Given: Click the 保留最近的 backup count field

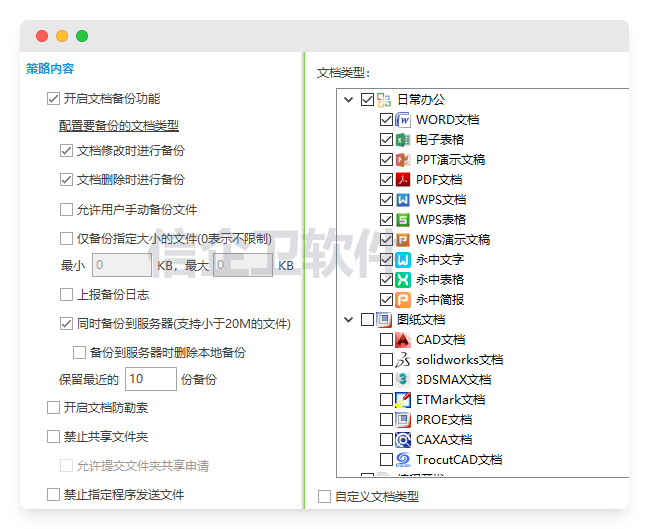Looking at the screenshot, I should tap(151, 380).
